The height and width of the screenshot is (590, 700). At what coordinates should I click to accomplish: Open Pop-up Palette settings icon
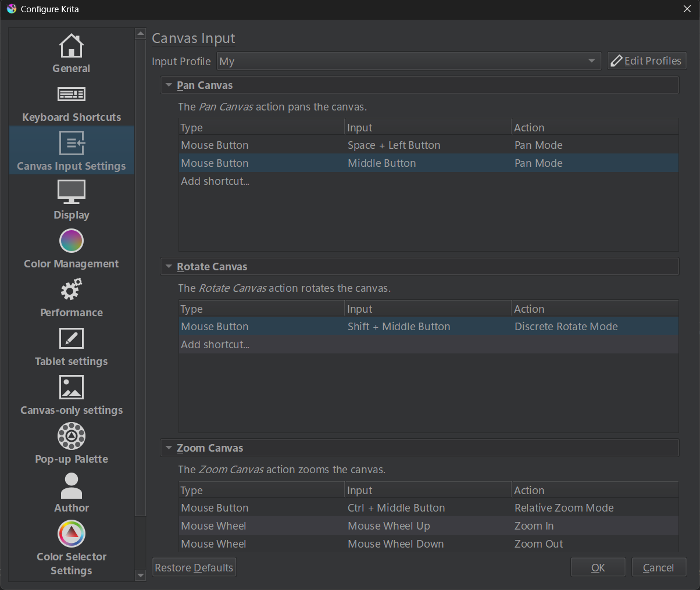(x=72, y=436)
